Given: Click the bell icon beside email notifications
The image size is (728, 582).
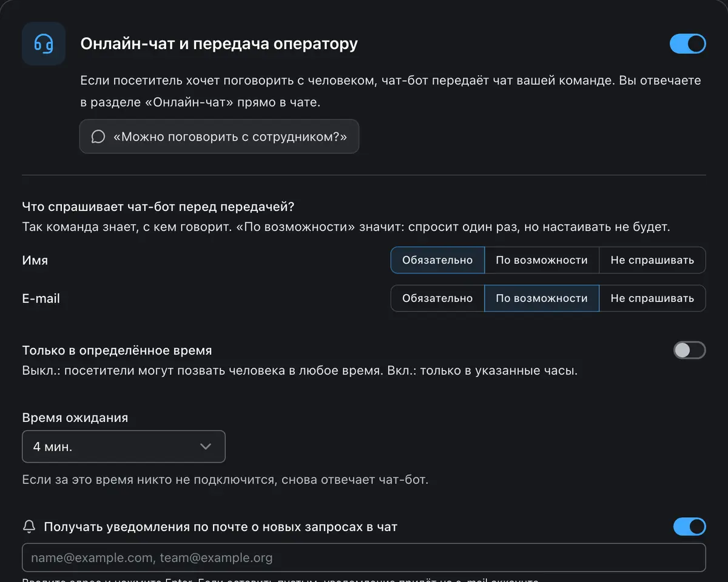Looking at the screenshot, I should click(29, 527).
